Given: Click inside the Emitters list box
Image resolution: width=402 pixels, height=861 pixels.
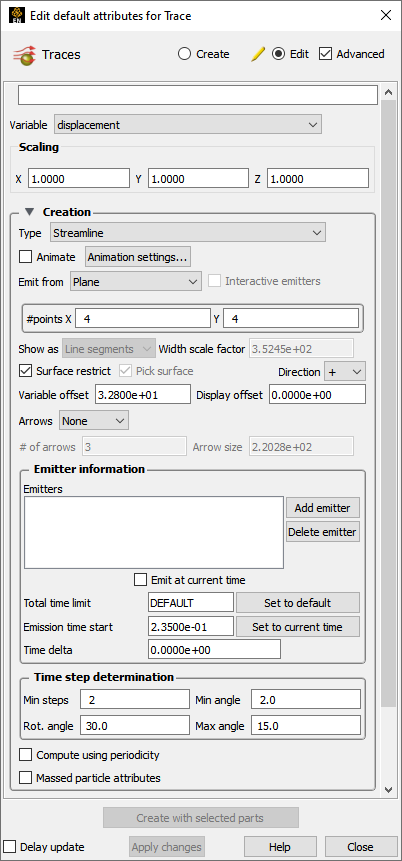Looking at the screenshot, I should tap(154, 532).
